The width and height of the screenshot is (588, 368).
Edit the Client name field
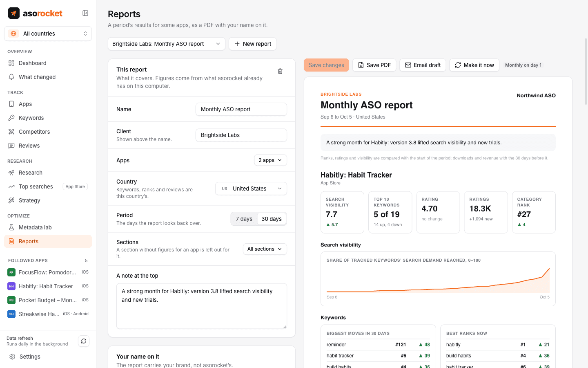pos(241,135)
